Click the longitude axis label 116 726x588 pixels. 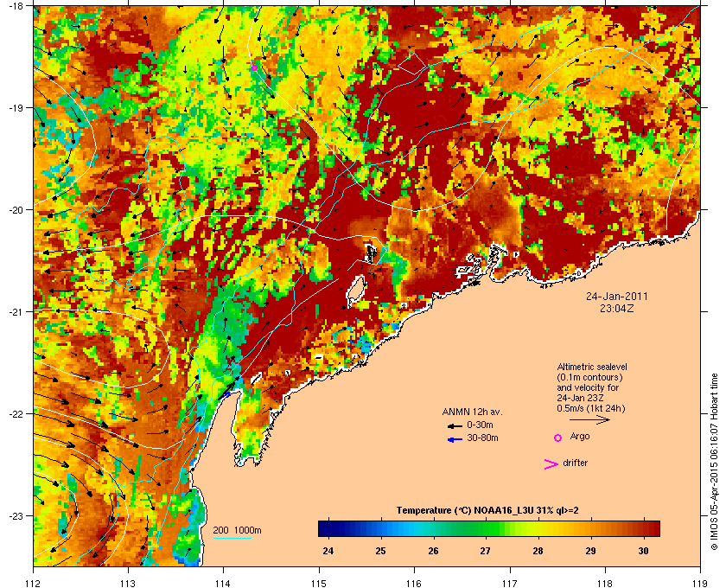[414, 584]
